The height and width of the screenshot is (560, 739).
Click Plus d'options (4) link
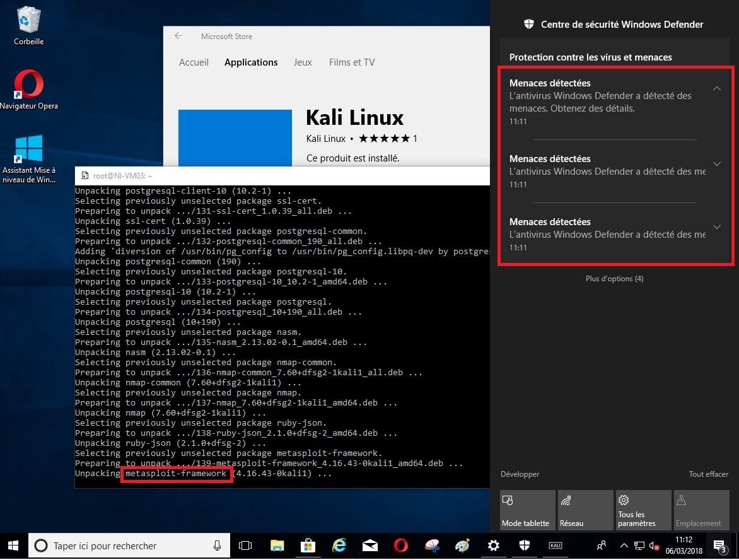tap(614, 279)
